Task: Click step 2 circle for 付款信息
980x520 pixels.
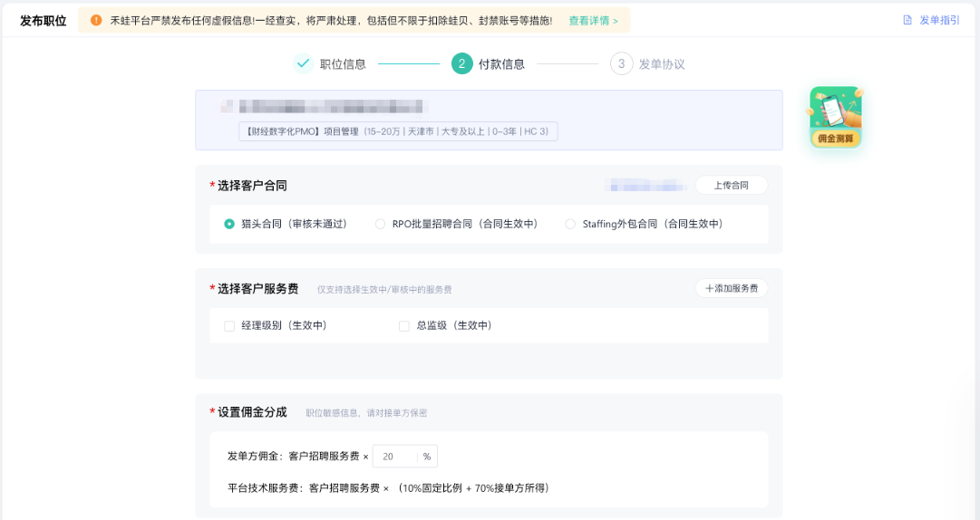Action: click(x=461, y=63)
